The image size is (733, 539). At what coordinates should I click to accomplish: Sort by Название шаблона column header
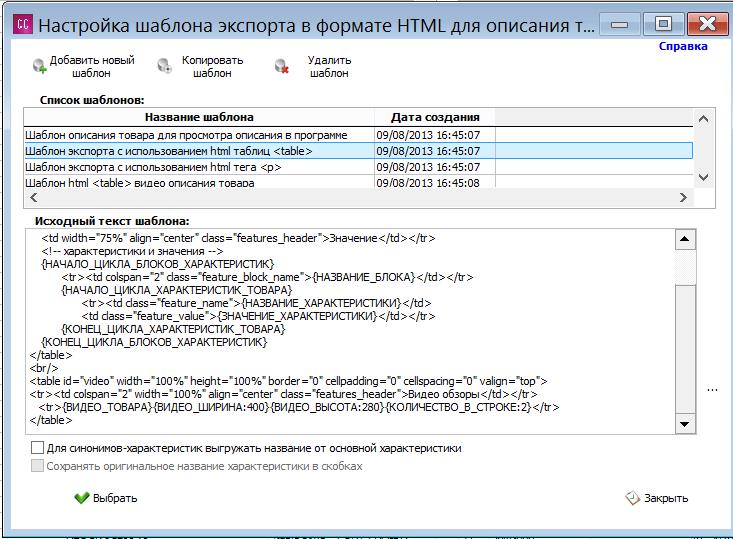pyautogui.click(x=199, y=117)
